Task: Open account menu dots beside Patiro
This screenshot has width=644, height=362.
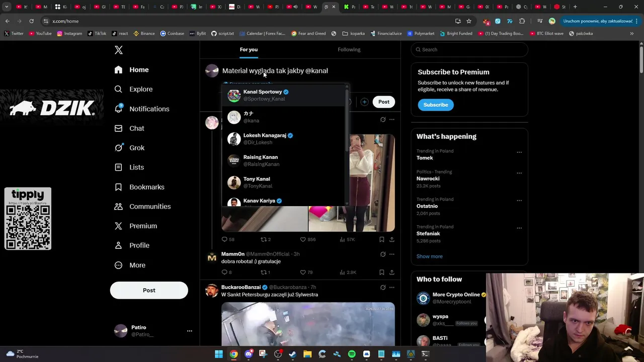Action: (190, 331)
